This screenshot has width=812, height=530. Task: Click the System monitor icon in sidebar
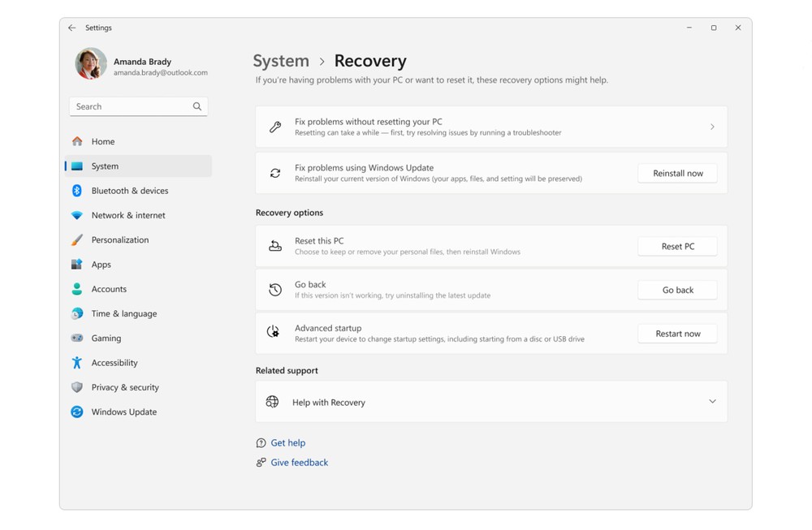(x=77, y=166)
